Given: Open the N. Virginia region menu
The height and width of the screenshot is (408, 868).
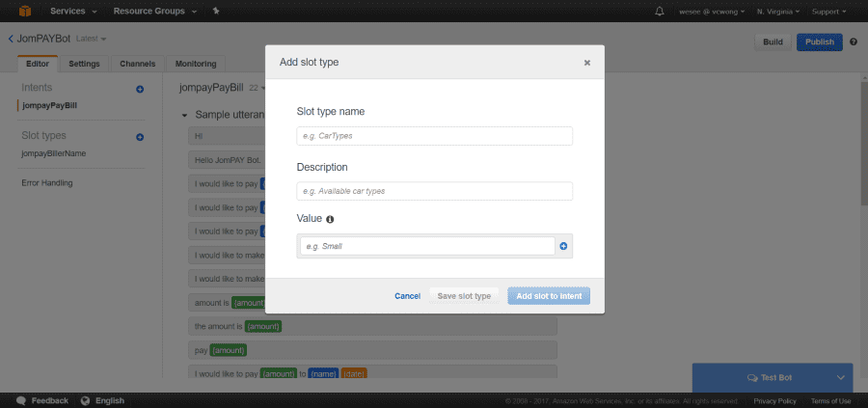Looking at the screenshot, I should [x=778, y=12].
